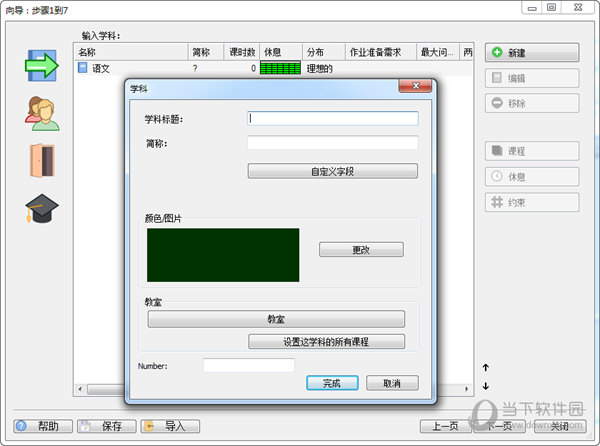This screenshot has height=446, width=600.
Task: Focus the 学科标题 input field
Action: [333, 119]
